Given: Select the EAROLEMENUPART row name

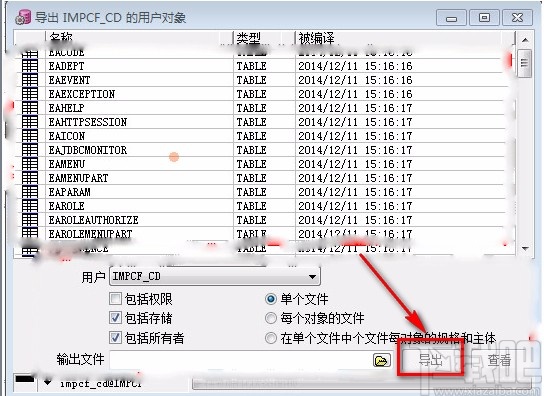Looking at the screenshot, I should click(x=90, y=234).
